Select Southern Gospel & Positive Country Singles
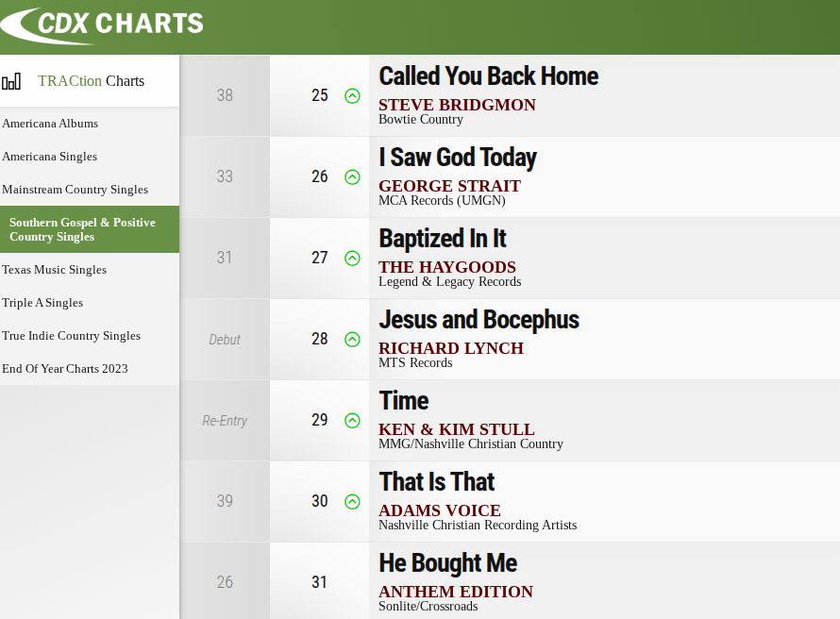 tap(82, 229)
